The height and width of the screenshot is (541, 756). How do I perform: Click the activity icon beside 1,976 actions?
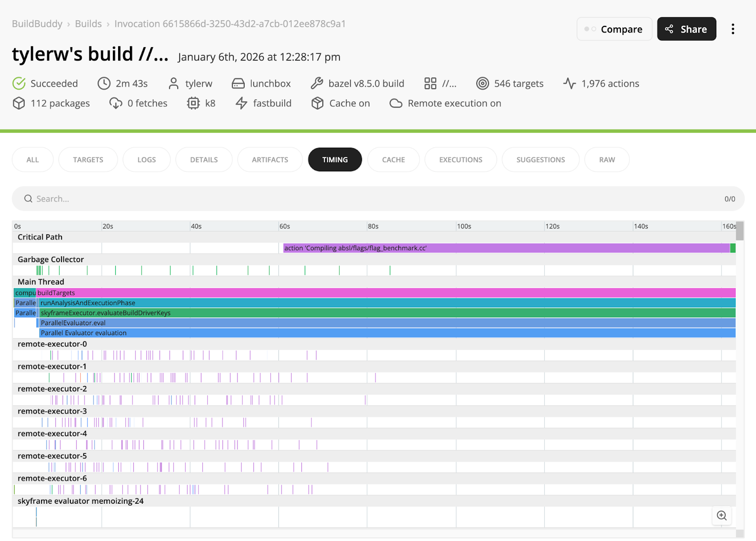point(569,84)
